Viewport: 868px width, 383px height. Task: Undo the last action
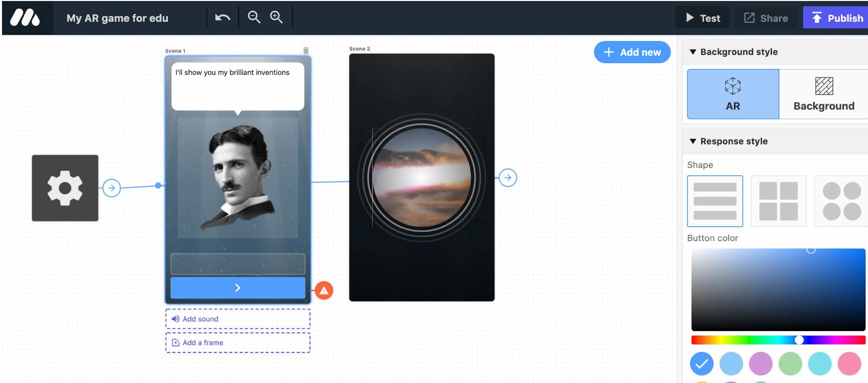point(222,17)
